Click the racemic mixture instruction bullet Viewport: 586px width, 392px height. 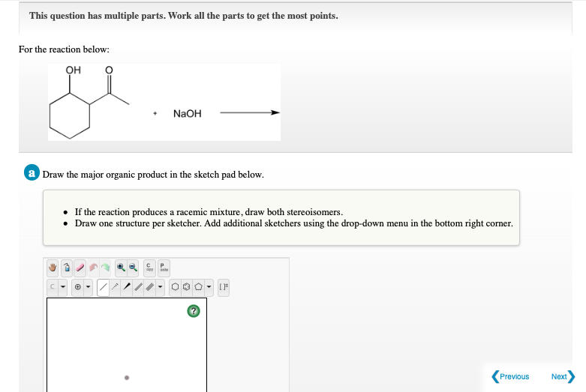pos(209,212)
